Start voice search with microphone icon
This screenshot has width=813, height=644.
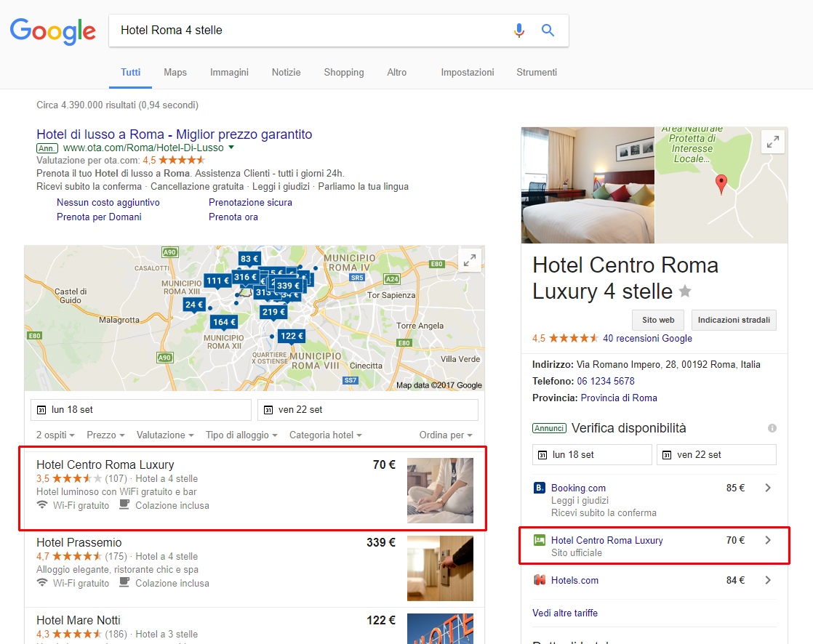tap(519, 31)
